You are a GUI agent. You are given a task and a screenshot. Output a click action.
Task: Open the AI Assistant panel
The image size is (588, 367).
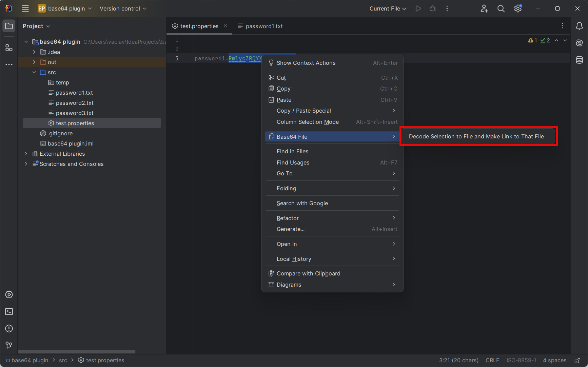coord(579,43)
